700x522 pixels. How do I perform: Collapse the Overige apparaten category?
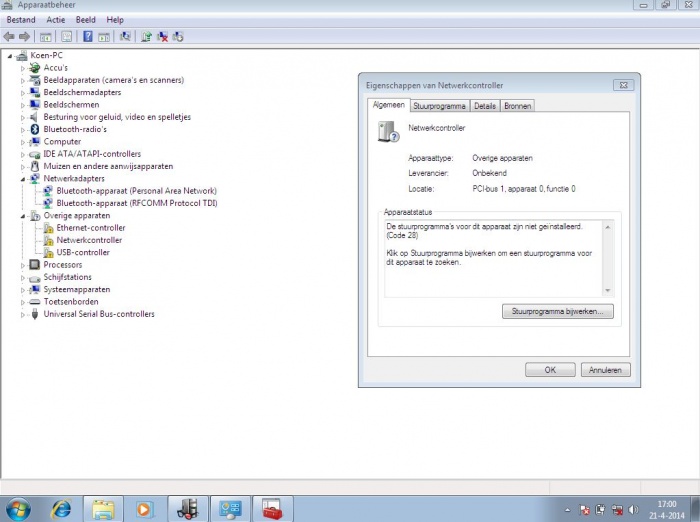(23, 216)
